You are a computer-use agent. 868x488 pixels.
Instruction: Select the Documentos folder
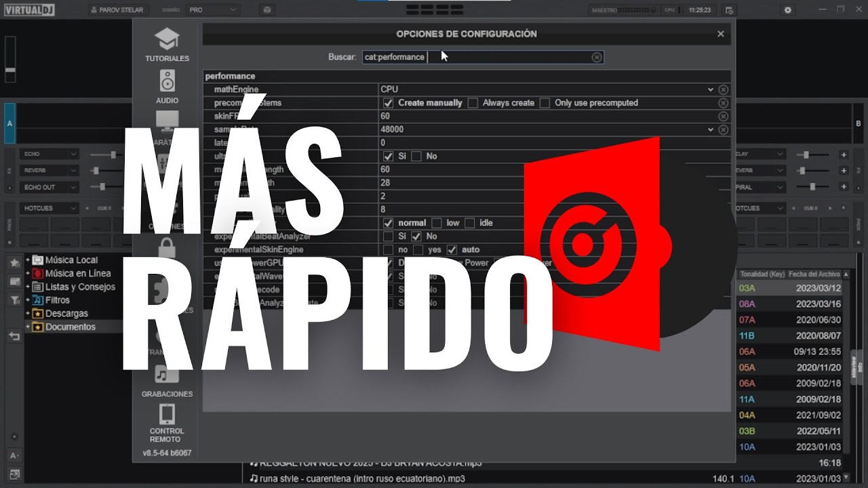[71, 327]
